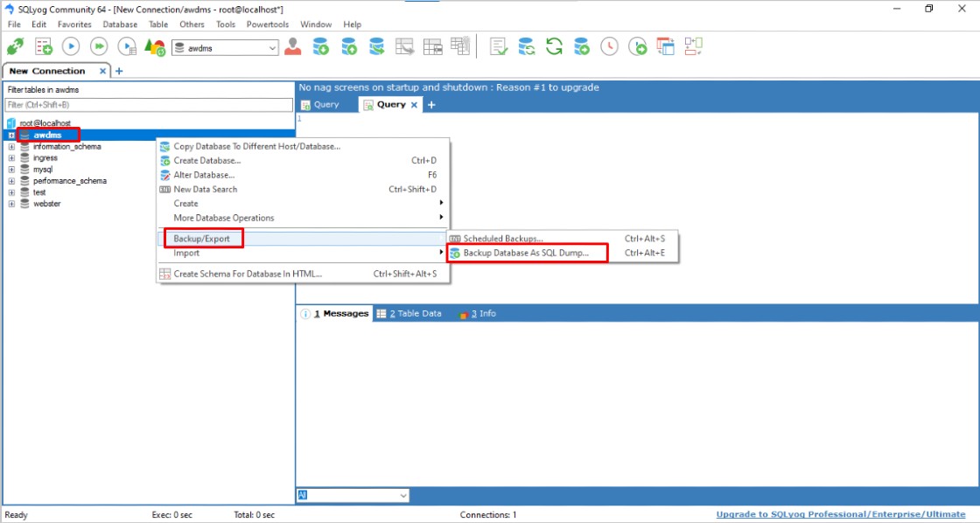980x523 pixels.
Task: Choose Copy Database To Different Host/Database
Action: (302, 146)
